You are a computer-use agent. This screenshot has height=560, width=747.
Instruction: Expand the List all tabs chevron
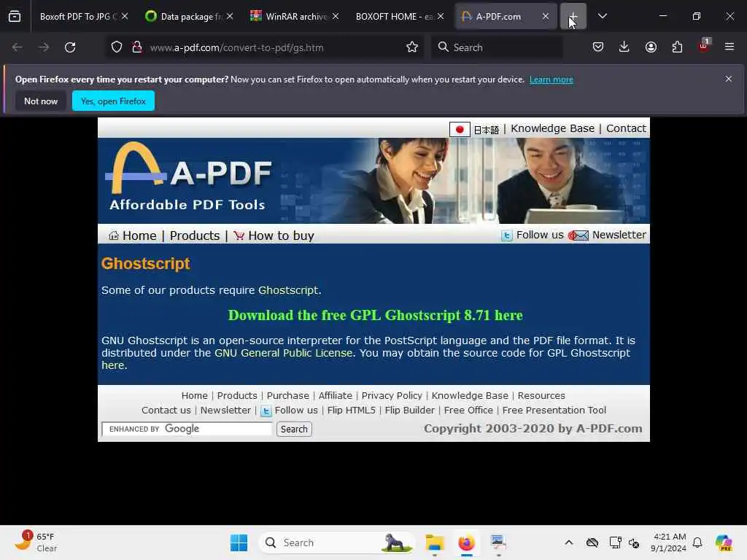pyautogui.click(x=602, y=16)
